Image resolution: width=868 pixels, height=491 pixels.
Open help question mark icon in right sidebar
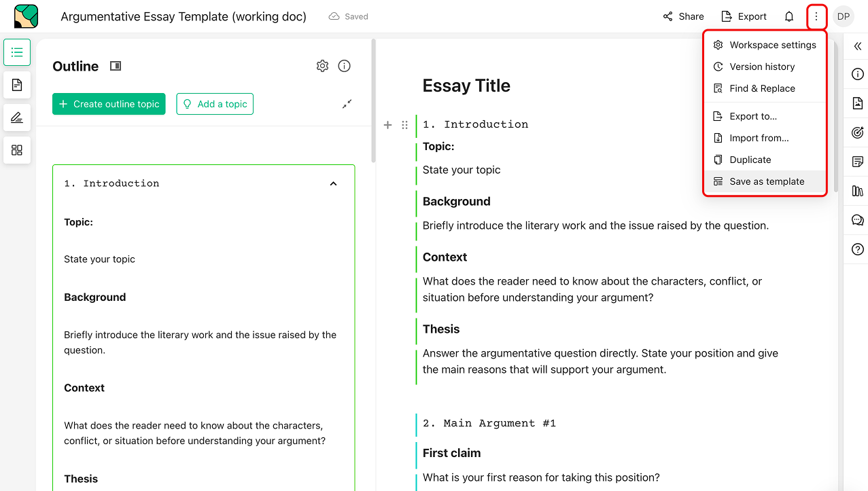click(x=858, y=249)
